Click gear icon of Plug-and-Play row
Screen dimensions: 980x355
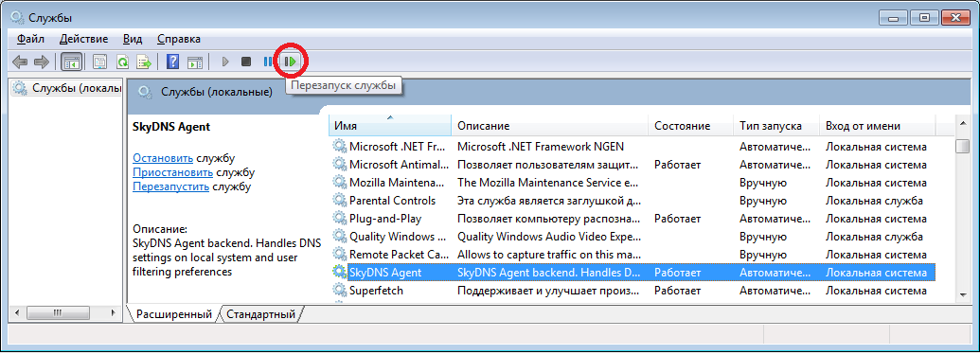click(x=339, y=219)
